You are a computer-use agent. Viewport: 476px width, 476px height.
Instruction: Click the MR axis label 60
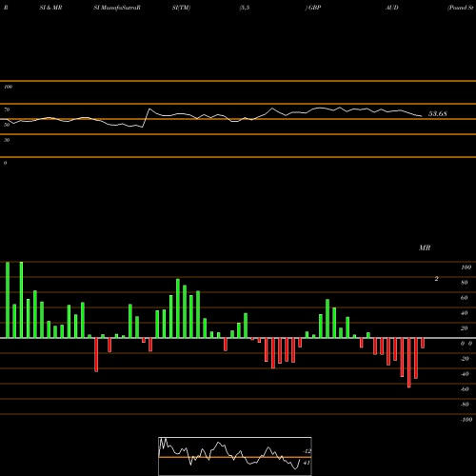pos(465,298)
